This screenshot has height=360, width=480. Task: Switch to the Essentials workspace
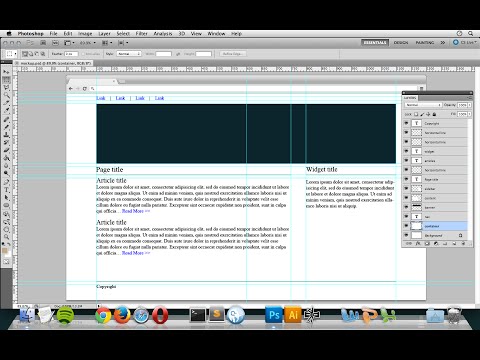(375, 43)
